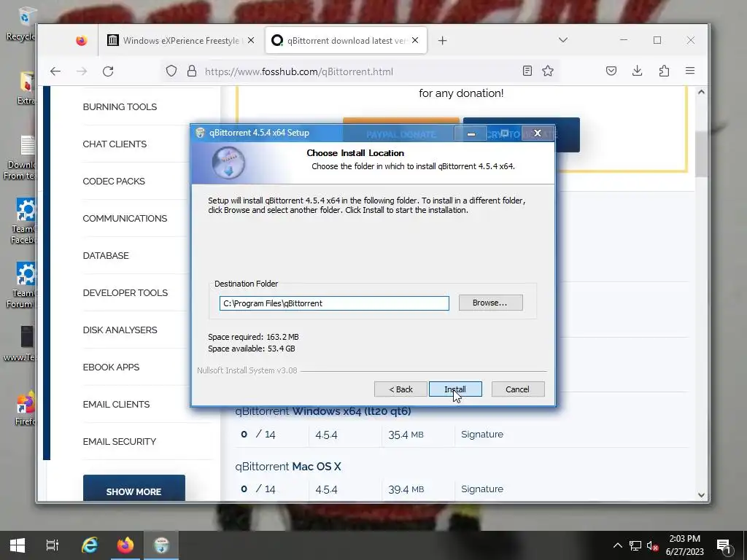747x560 pixels.
Task: Reload the fosshub page
Action: 108,71
